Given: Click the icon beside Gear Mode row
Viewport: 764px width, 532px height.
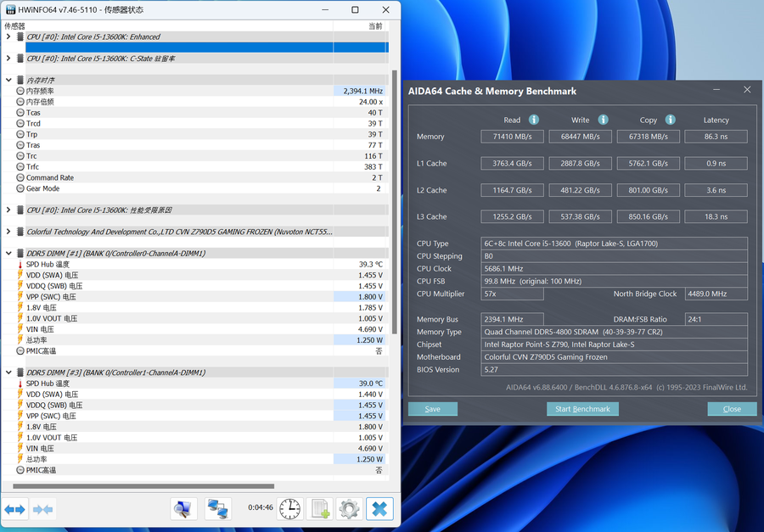Looking at the screenshot, I should coord(20,188).
